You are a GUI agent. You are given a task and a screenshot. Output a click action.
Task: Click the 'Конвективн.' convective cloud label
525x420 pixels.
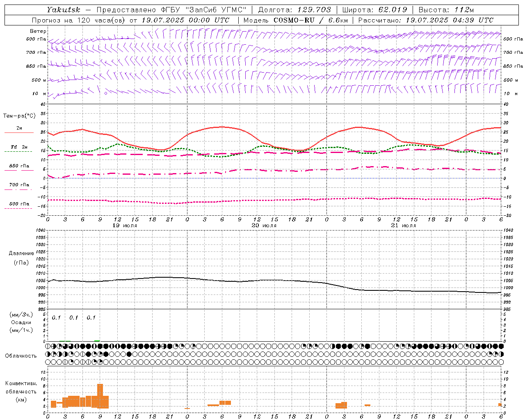pos(21,383)
